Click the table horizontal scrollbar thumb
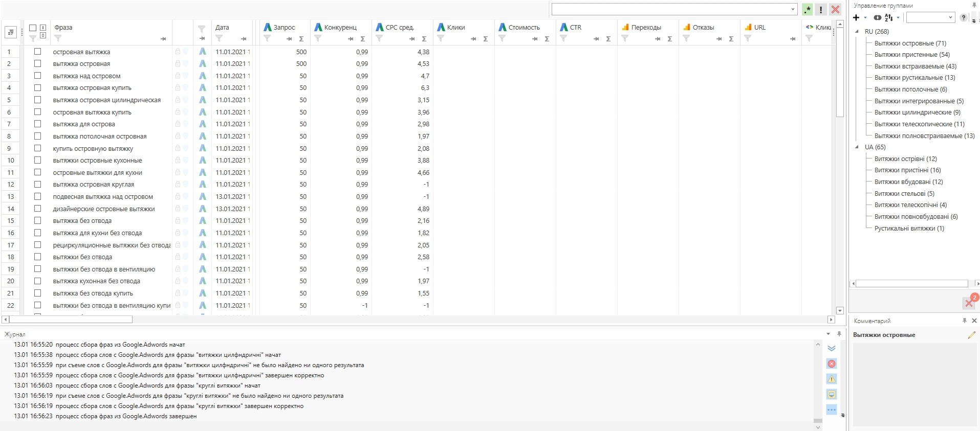The height and width of the screenshot is (431, 980). (x=71, y=320)
